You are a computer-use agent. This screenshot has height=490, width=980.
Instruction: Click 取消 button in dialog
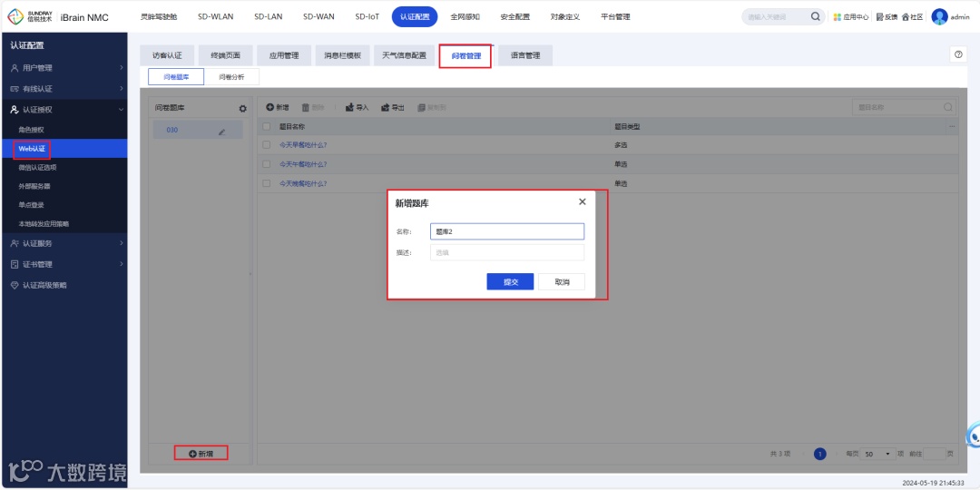pyautogui.click(x=562, y=282)
